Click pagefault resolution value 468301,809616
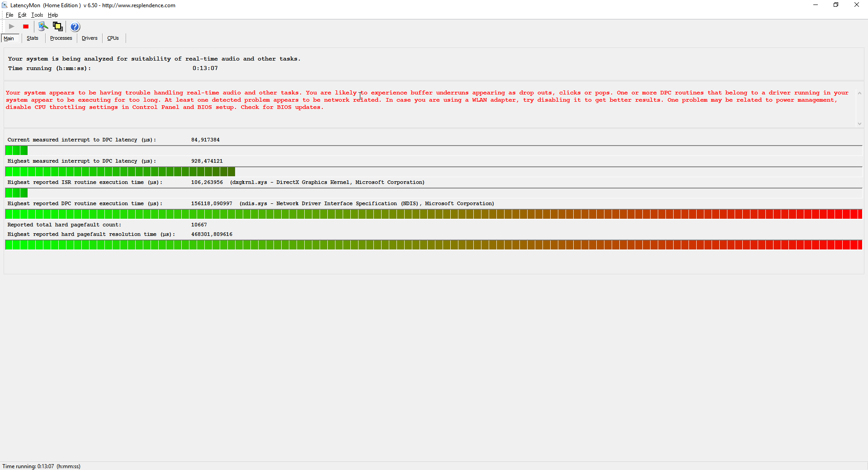Screen dimensions: 868x470 click(212, 235)
